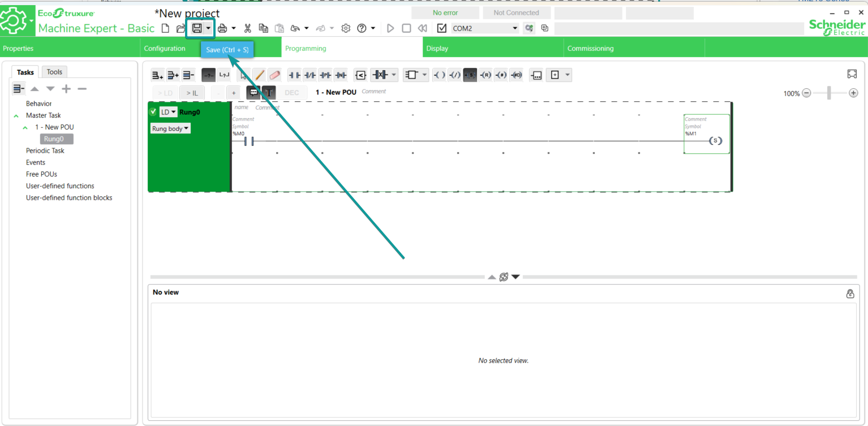This screenshot has height=426, width=868.
Task: Insert comparison block from ladder toolbar
Action: [360, 75]
